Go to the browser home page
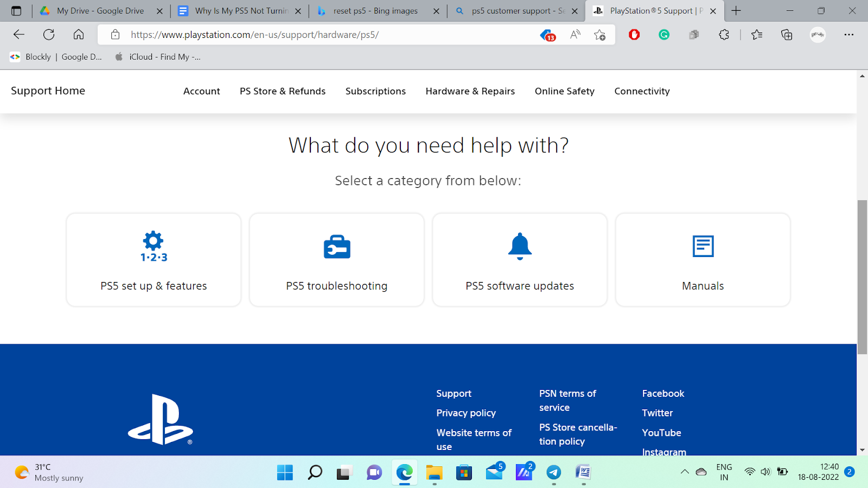Image resolution: width=868 pixels, height=488 pixels. 79,35
